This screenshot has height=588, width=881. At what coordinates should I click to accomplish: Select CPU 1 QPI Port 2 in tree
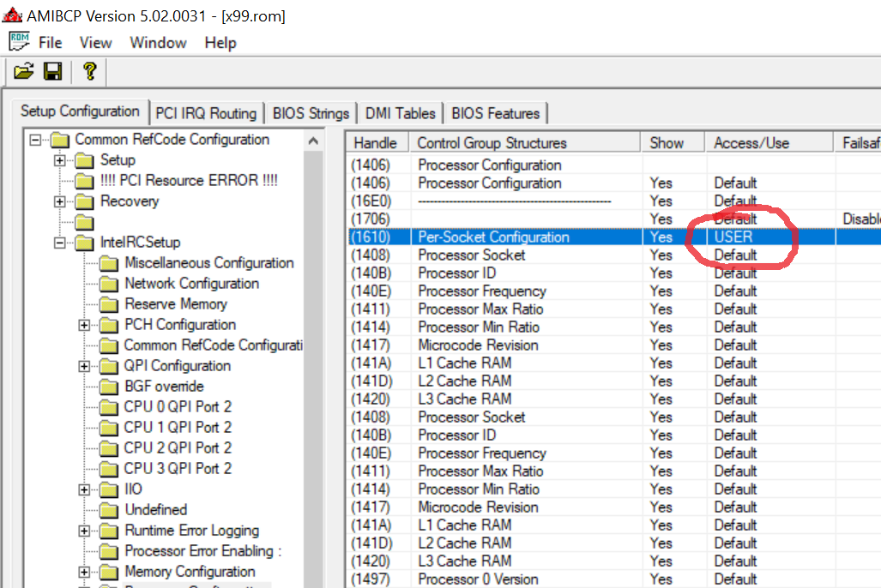click(178, 428)
